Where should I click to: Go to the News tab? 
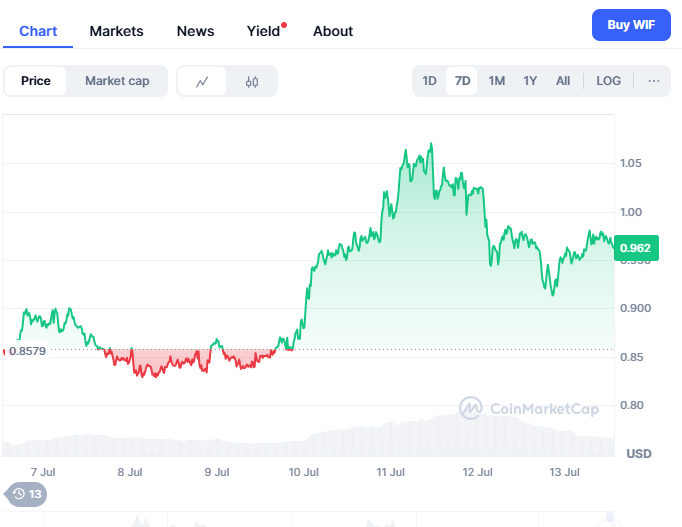click(195, 31)
